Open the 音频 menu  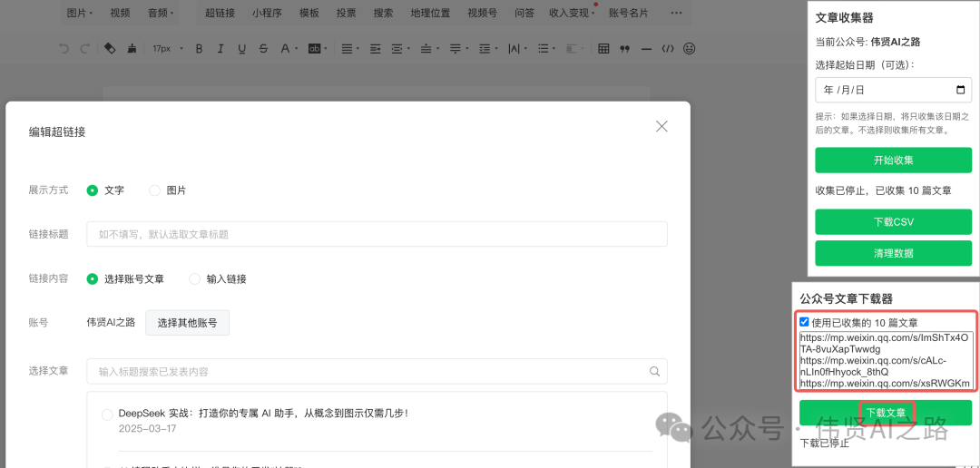pyautogui.click(x=161, y=13)
